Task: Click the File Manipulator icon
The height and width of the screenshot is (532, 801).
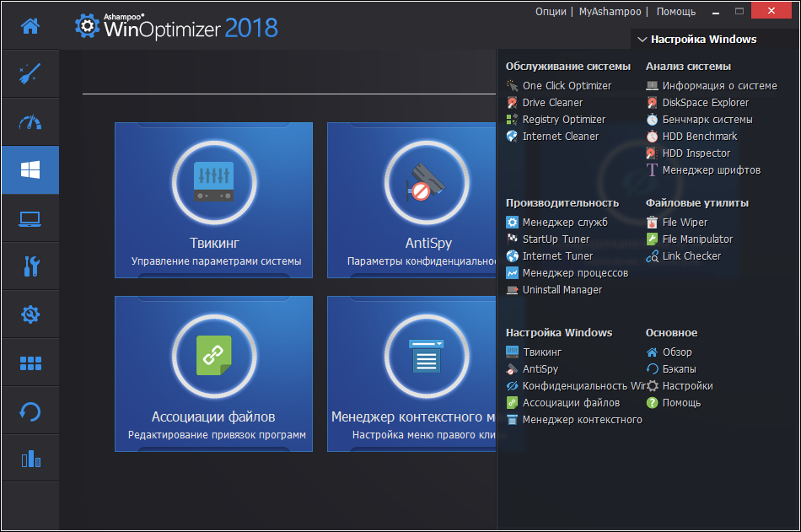Action: click(652, 239)
